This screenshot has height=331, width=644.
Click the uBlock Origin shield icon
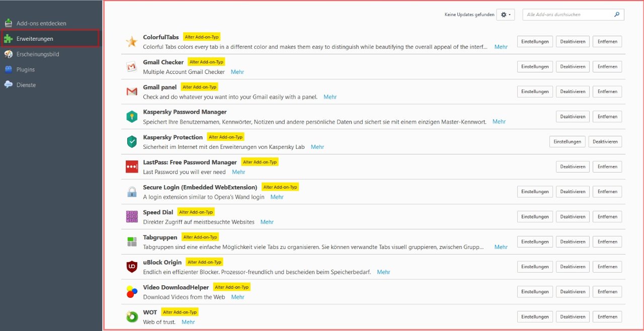point(132,267)
